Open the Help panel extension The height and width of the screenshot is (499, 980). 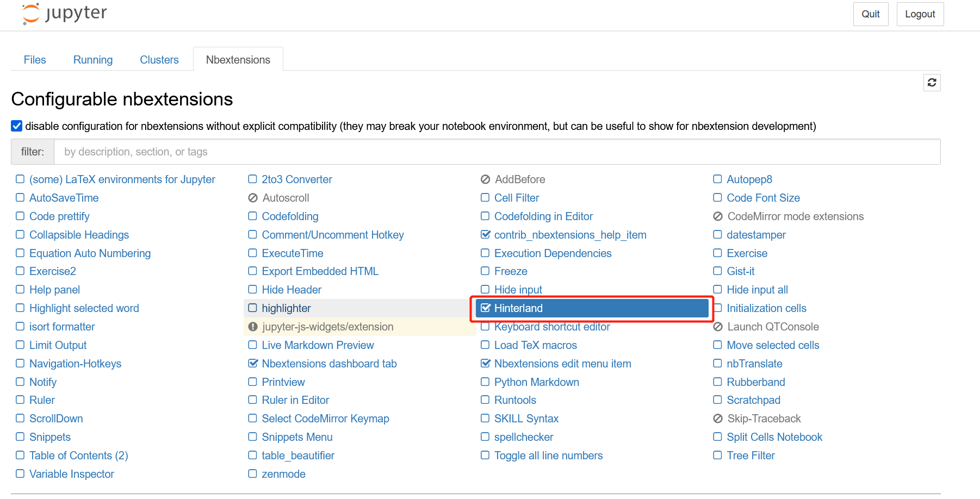click(x=55, y=290)
